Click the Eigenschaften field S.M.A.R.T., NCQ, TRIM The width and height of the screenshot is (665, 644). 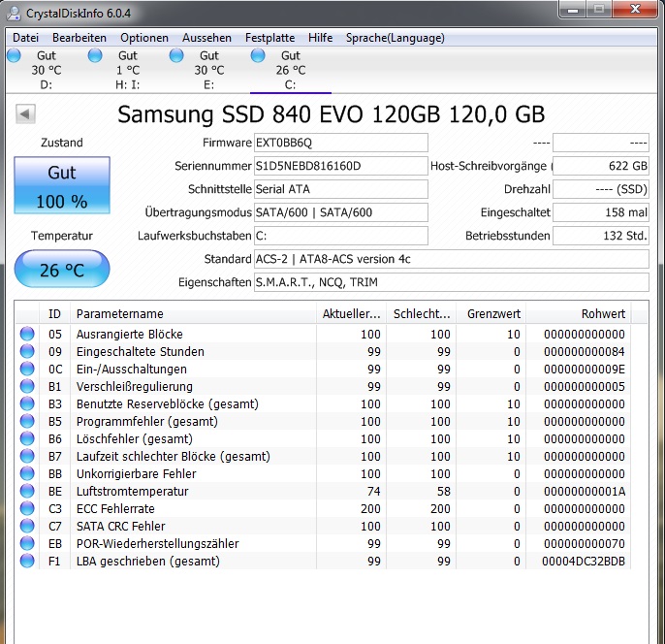[452, 282]
